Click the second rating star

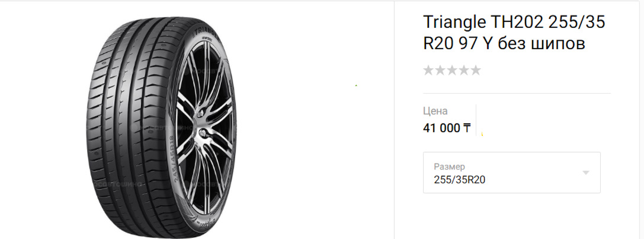pos(440,71)
